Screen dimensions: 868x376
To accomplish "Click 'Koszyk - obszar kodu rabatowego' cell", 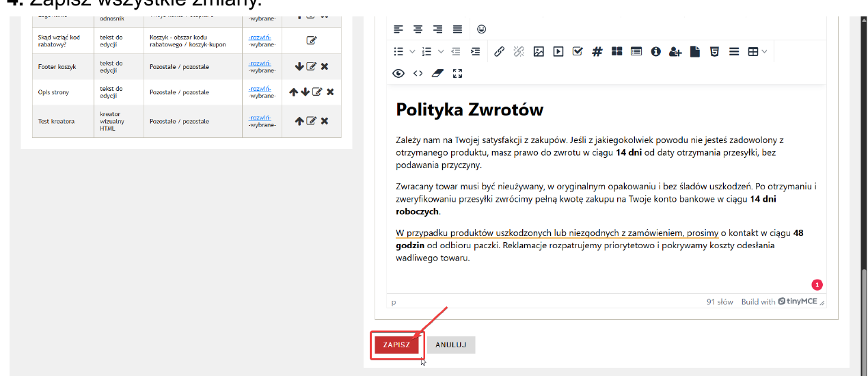I will (x=193, y=40).
